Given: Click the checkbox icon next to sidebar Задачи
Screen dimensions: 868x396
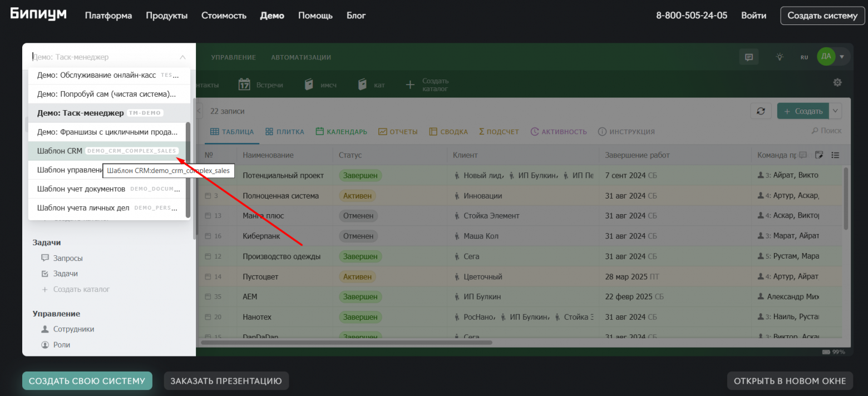Looking at the screenshot, I should pos(45,274).
